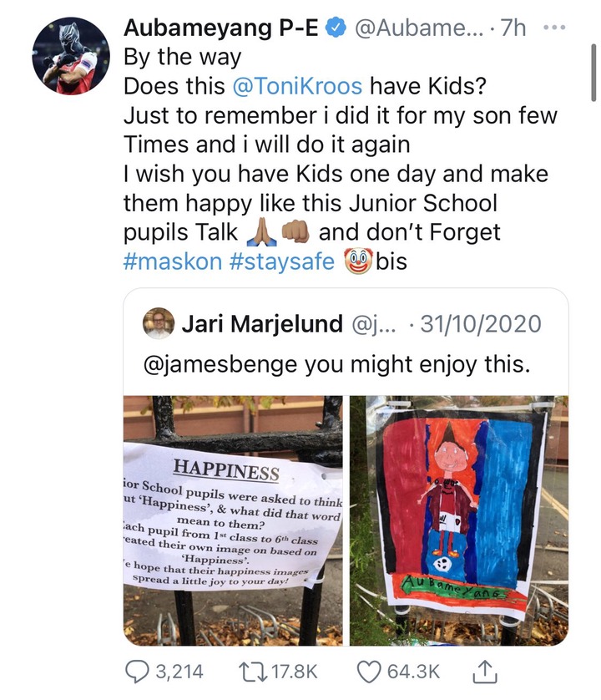This screenshot has width=601, height=700.
Task: Click the vertical scrollbar thumb
Action: (x=593, y=73)
